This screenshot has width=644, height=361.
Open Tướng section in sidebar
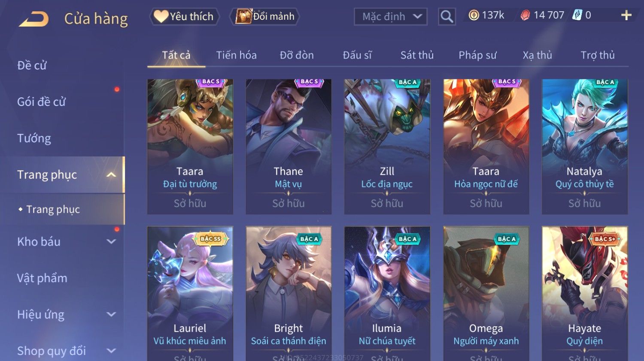point(34,138)
